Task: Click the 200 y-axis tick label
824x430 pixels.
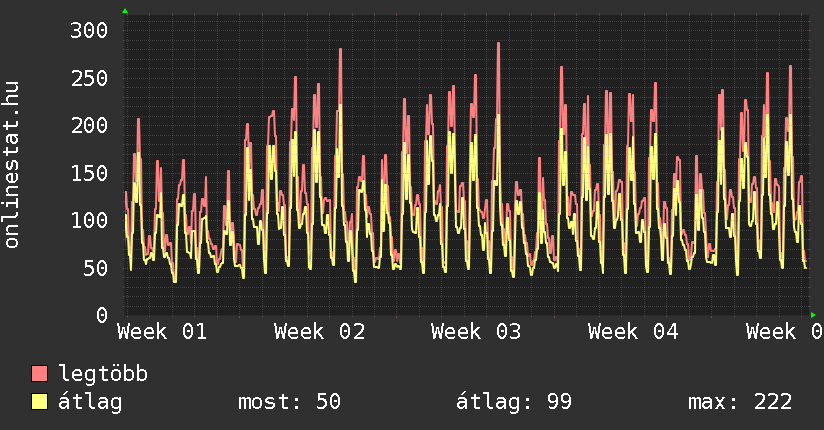Action: (x=89, y=125)
